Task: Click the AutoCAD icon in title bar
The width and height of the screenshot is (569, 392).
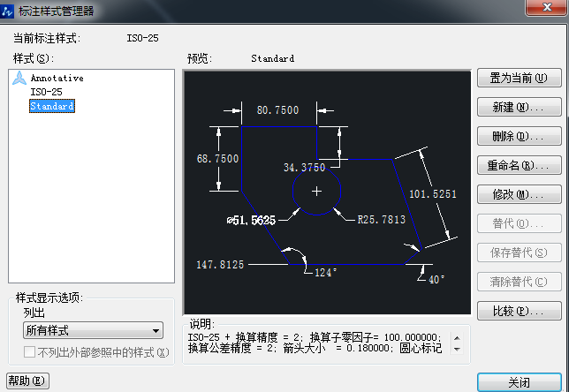Action: coord(8,10)
